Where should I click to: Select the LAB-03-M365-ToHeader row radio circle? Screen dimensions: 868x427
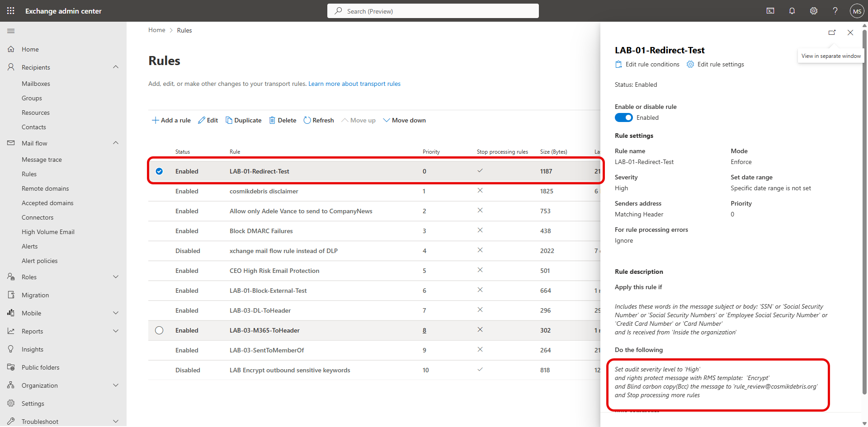159,330
